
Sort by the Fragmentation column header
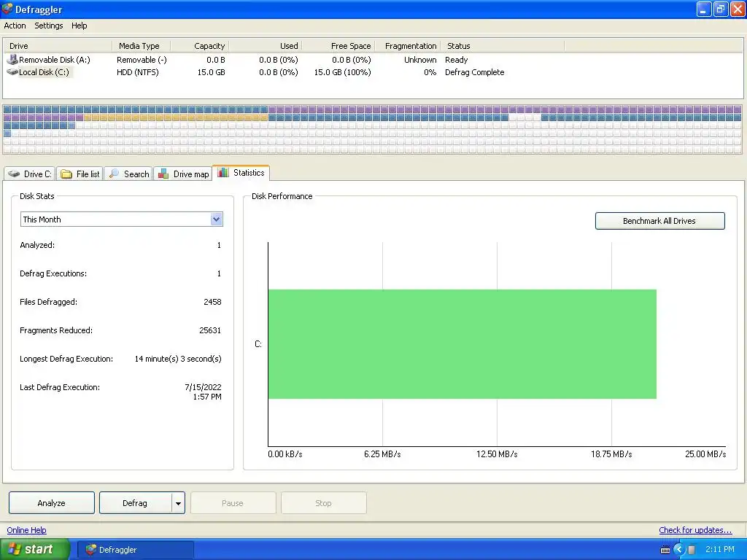tap(408, 46)
